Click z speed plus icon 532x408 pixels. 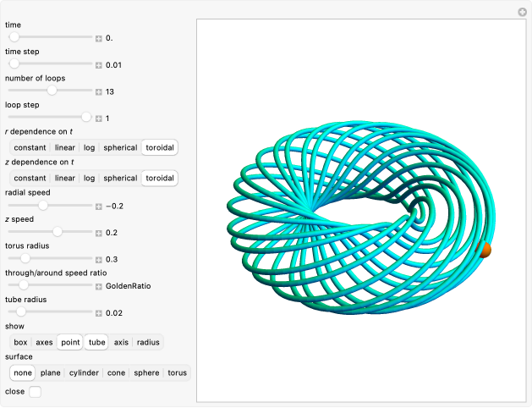tap(99, 232)
